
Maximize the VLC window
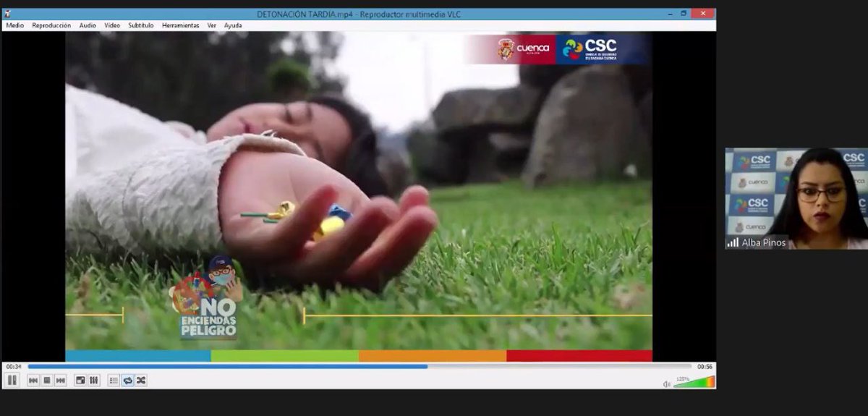(x=684, y=14)
